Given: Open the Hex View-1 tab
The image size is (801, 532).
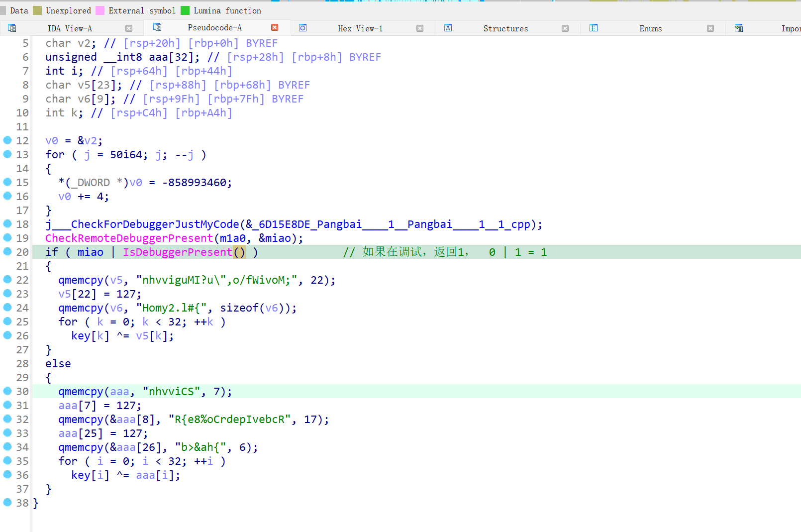Looking at the screenshot, I should [360, 28].
